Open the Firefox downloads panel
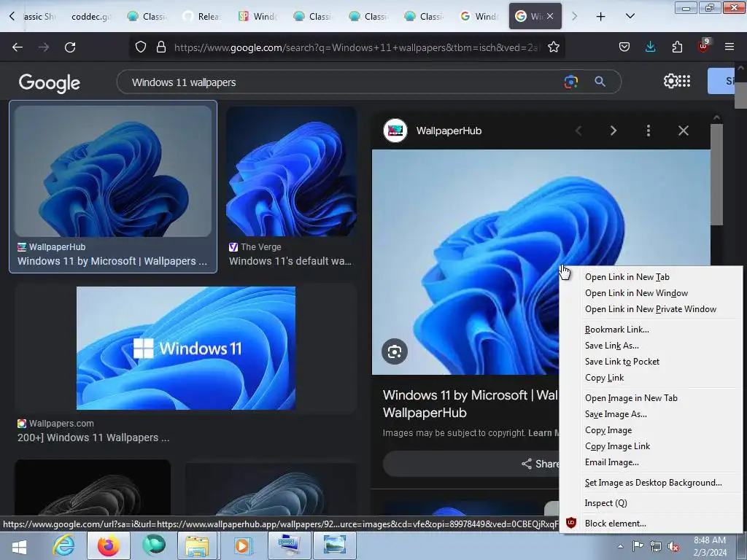The width and height of the screenshot is (747, 560). click(650, 47)
